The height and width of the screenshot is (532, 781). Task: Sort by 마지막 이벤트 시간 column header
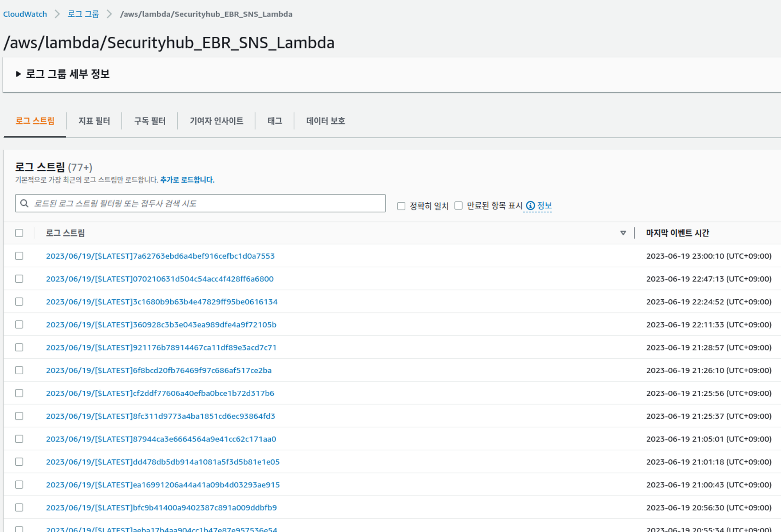tap(677, 233)
